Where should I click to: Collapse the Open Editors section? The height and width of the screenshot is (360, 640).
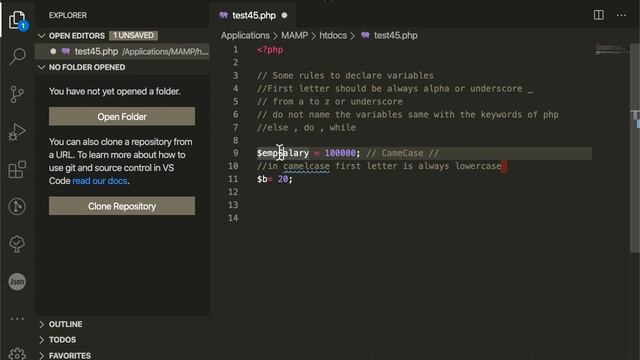[x=41, y=36]
